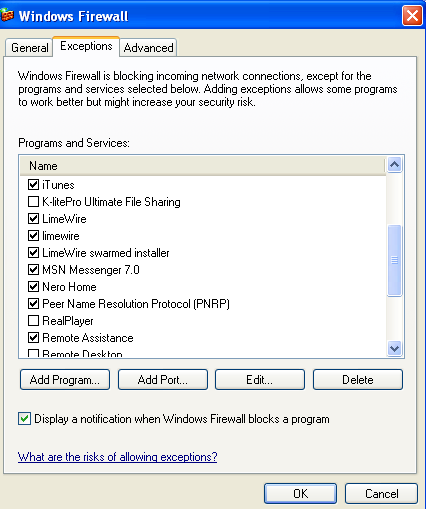Screen dimensions: 426x509
Task: Click the Add Port... button
Action: pyautogui.click(x=163, y=379)
